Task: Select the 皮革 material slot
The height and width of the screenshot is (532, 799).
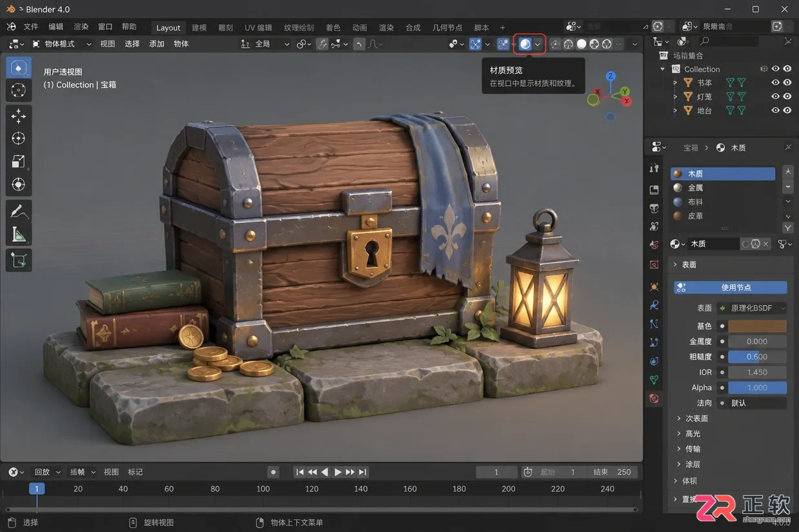Action: 723,216
